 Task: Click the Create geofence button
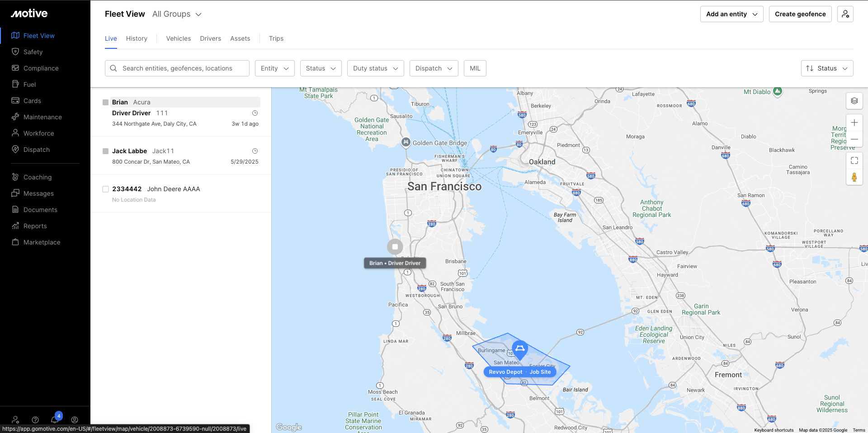point(800,14)
